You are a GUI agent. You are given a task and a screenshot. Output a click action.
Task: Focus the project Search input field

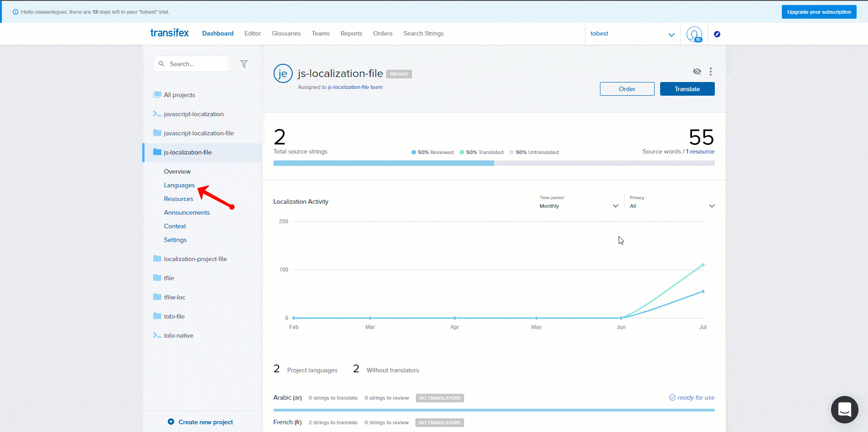click(196, 64)
